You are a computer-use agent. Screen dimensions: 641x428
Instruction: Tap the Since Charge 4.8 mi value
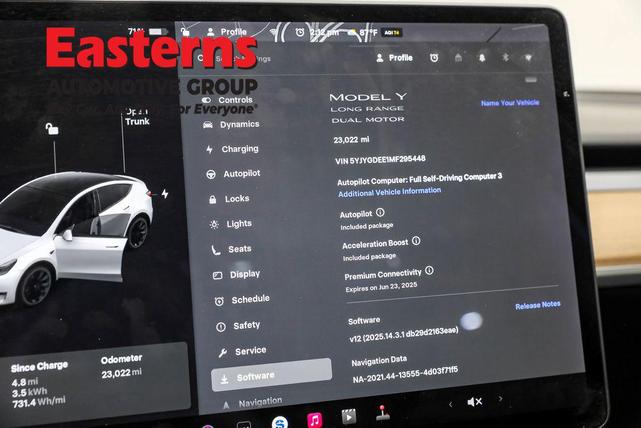[25, 382]
